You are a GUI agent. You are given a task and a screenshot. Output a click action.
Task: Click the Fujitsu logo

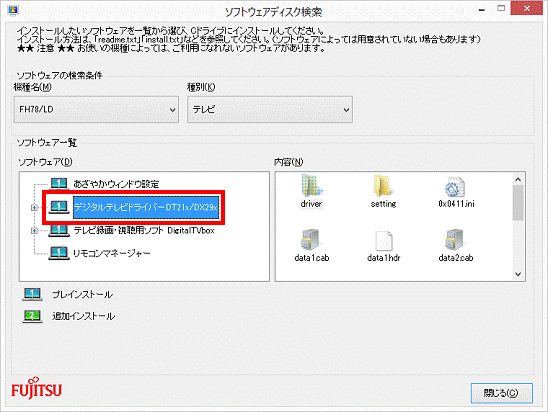tap(36, 388)
